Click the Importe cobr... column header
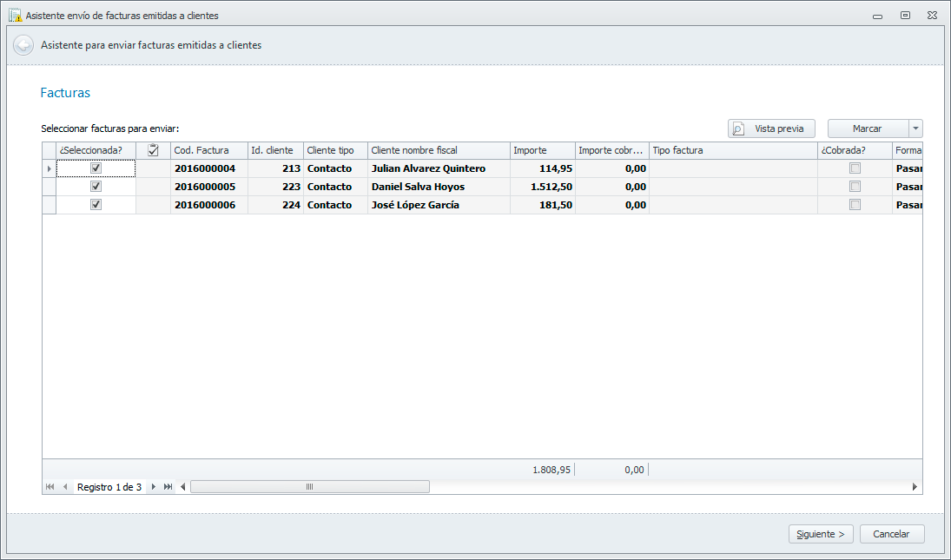 [x=612, y=150]
